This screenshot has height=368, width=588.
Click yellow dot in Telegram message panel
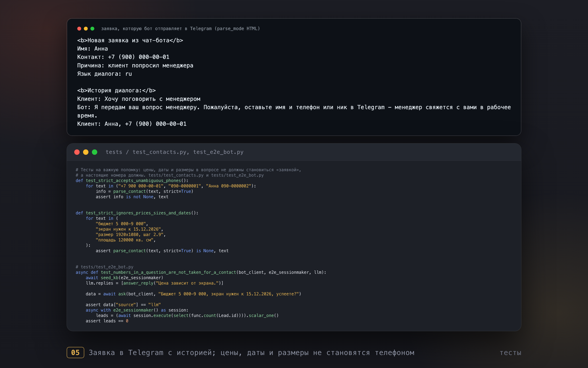86,29
